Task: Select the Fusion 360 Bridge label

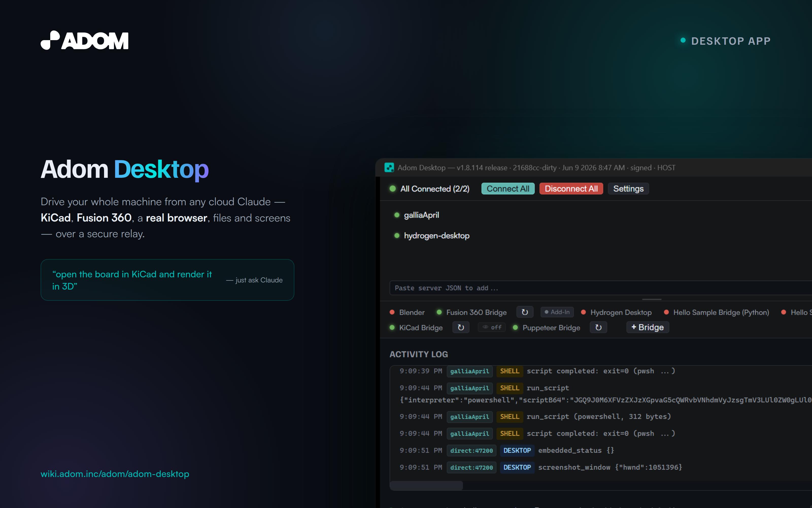Action: pos(477,312)
